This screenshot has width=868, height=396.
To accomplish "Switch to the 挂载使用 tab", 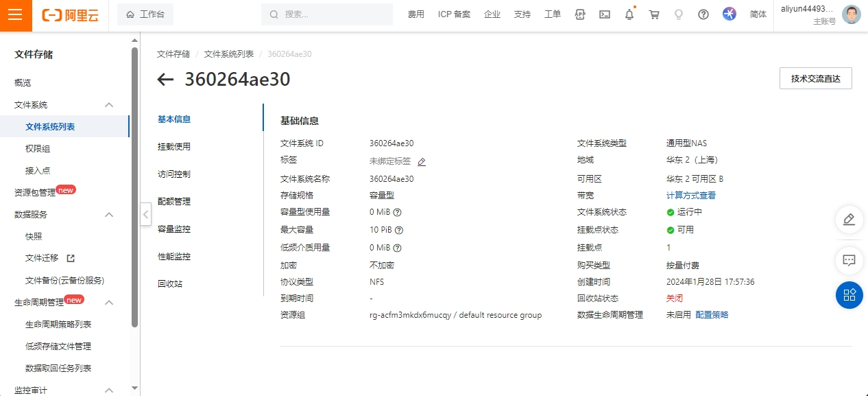I will (174, 147).
